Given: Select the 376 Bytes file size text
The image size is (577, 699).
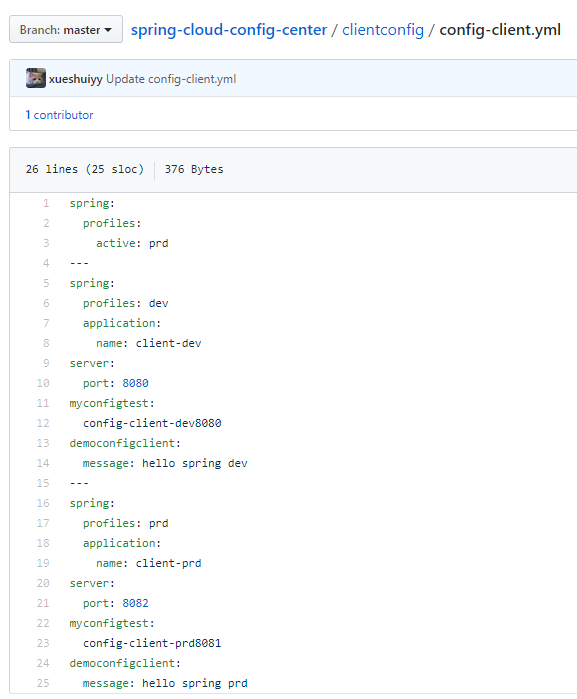Looking at the screenshot, I should (194, 169).
